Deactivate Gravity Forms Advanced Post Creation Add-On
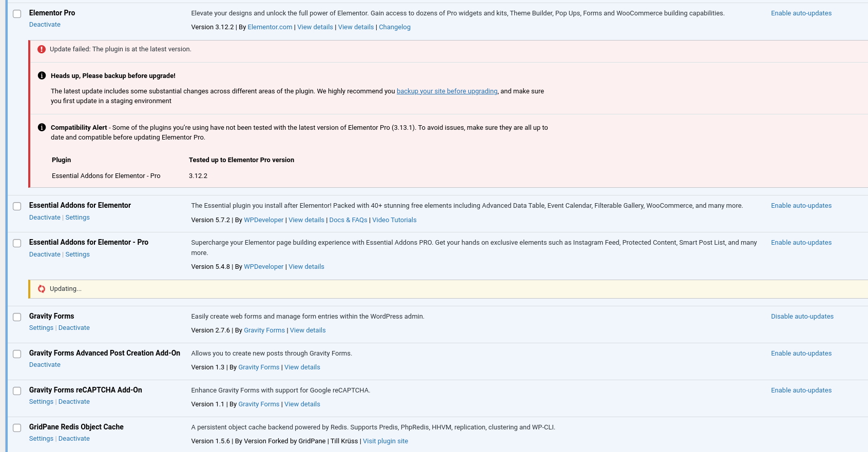 [45, 365]
